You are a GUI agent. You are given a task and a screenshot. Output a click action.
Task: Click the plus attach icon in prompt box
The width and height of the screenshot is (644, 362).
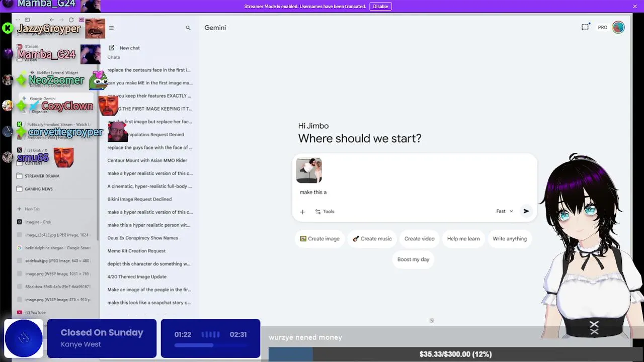tap(302, 212)
